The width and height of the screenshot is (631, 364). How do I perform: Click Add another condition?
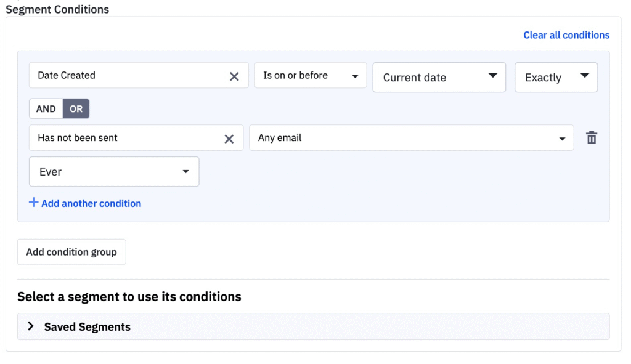(91, 203)
